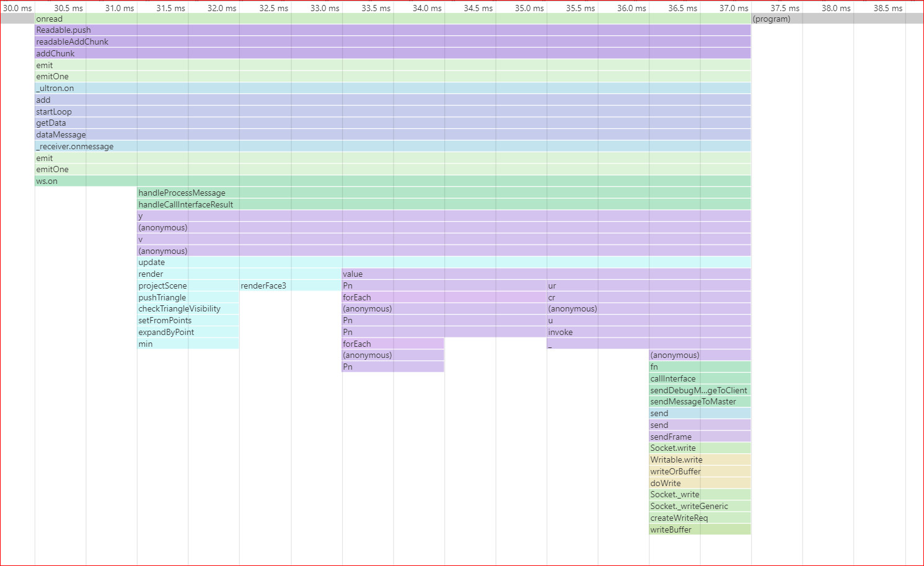Select the ur frame beside Pn
924x566 pixels.
[649, 285]
